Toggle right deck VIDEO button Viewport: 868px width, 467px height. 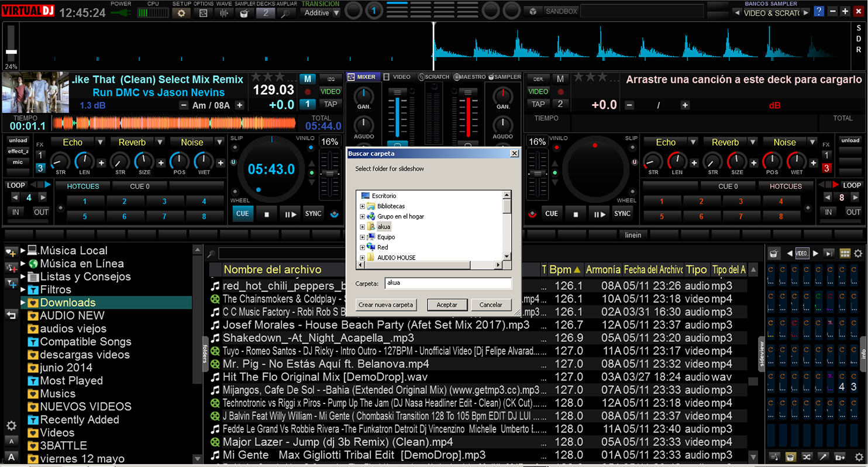[x=538, y=92]
